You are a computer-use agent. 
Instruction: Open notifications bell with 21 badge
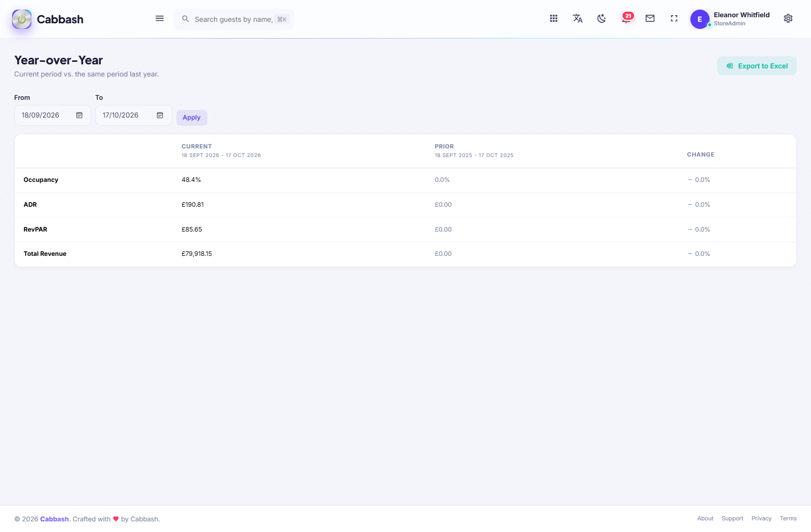click(627, 18)
